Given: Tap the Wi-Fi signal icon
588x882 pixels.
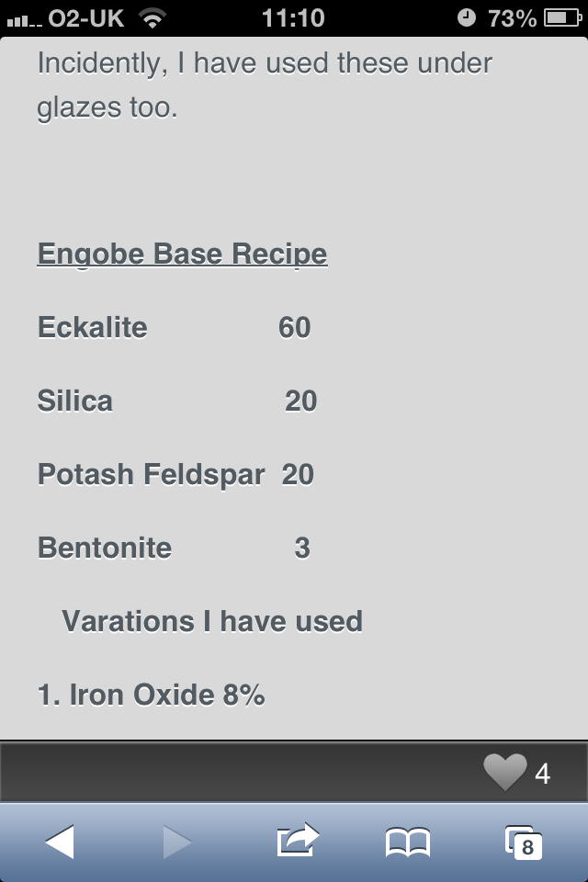Looking at the screenshot, I should click(152, 18).
